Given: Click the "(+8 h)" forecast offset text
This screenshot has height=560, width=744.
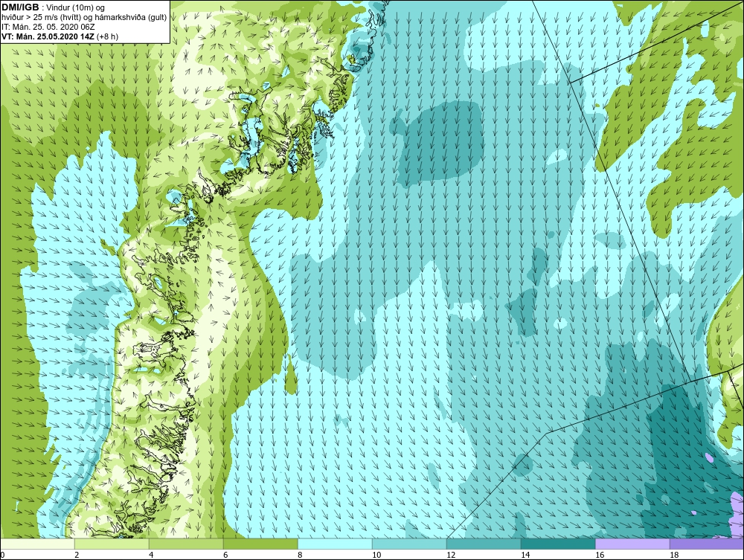Looking at the screenshot, I should pyautogui.click(x=108, y=36).
